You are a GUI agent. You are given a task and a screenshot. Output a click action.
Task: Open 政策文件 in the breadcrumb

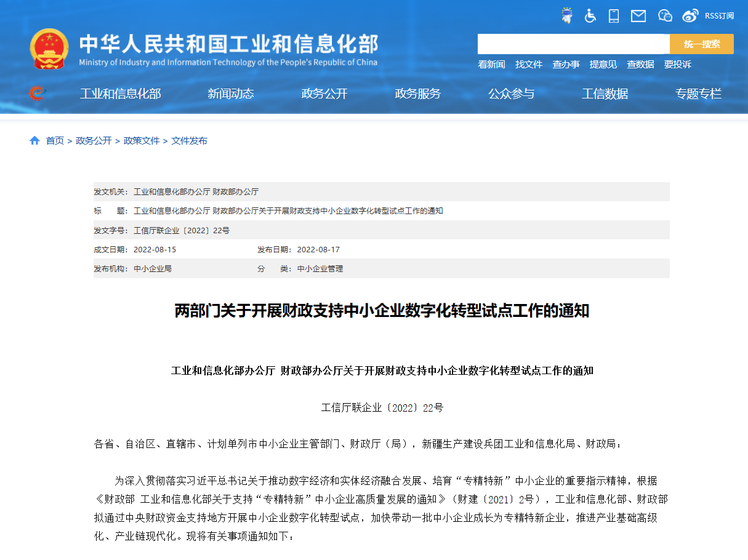pyautogui.click(x=142, y=140)
